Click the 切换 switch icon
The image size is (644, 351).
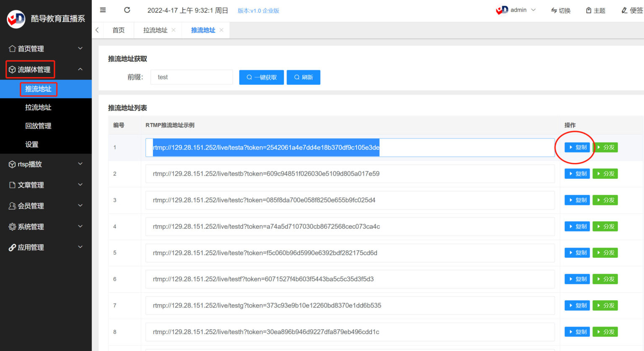[554, 10]
